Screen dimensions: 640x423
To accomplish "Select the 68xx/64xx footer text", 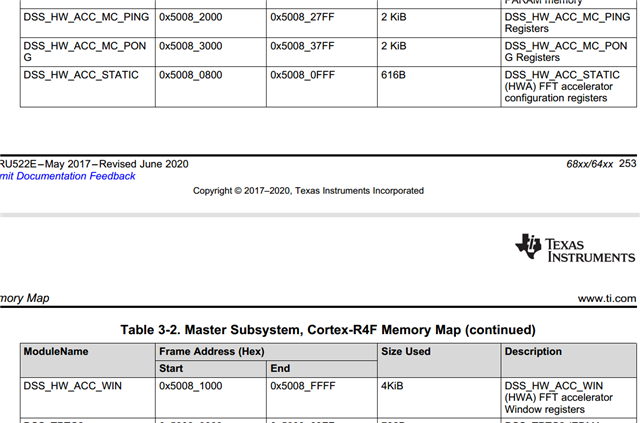I will (589, 164).
